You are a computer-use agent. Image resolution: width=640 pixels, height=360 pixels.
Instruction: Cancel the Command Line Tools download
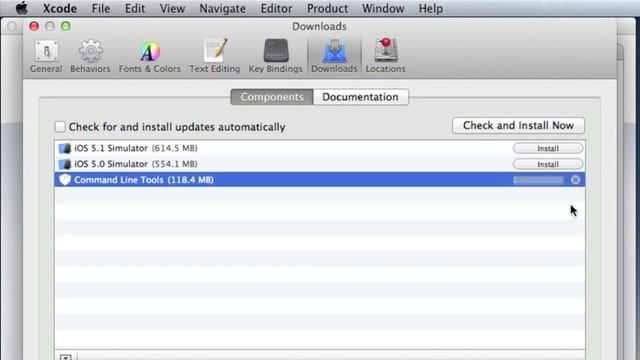click(576, 180)
